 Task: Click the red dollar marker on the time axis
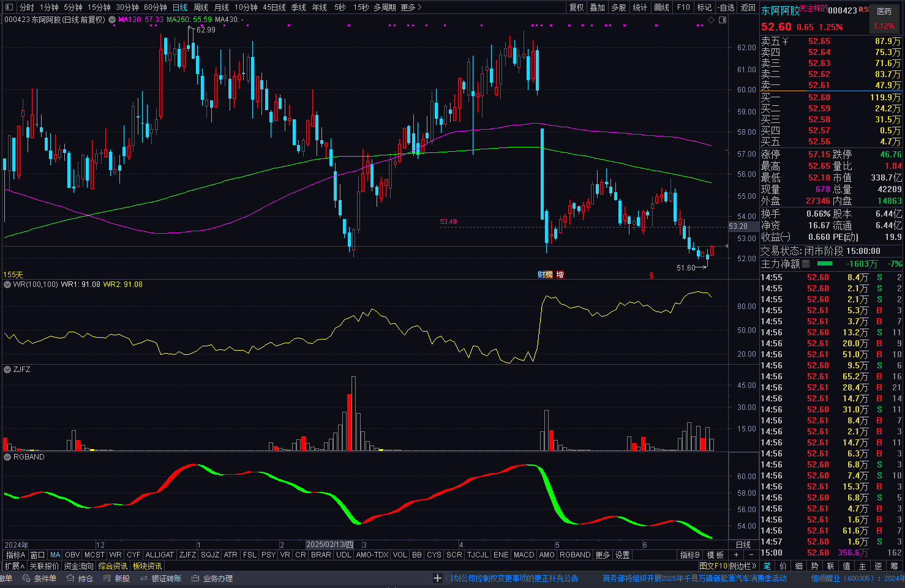(x=651, y=275)
